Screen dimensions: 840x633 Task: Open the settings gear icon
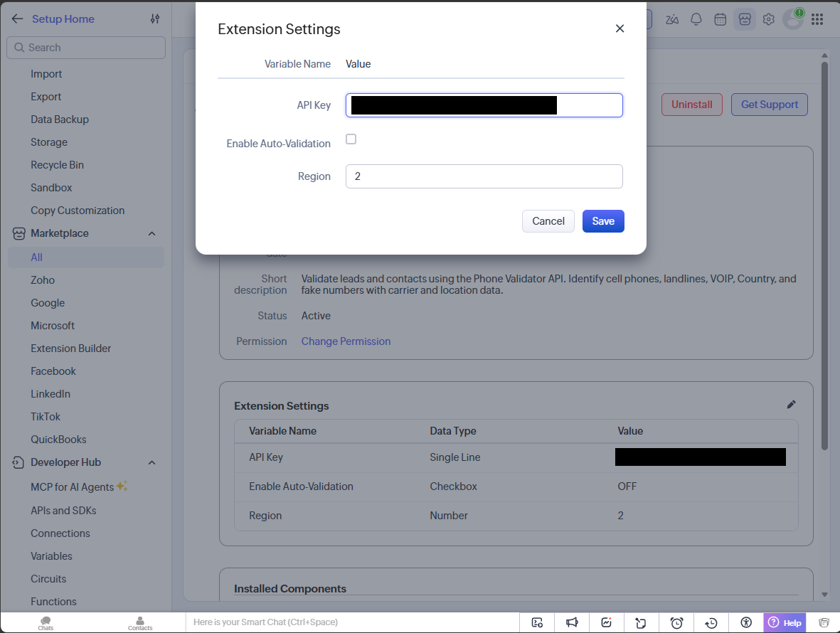(769, 20)
